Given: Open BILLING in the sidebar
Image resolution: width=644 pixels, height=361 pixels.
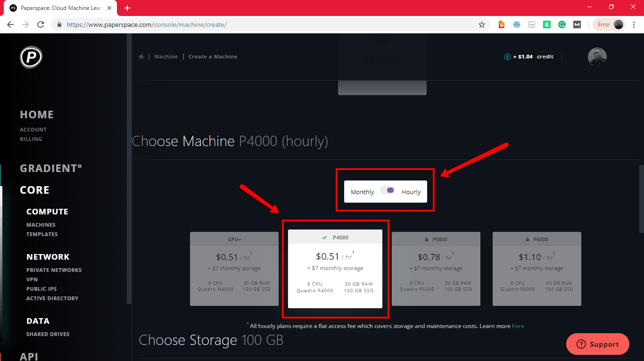Looking at the screenshot, I should click(x=31, y=139).
